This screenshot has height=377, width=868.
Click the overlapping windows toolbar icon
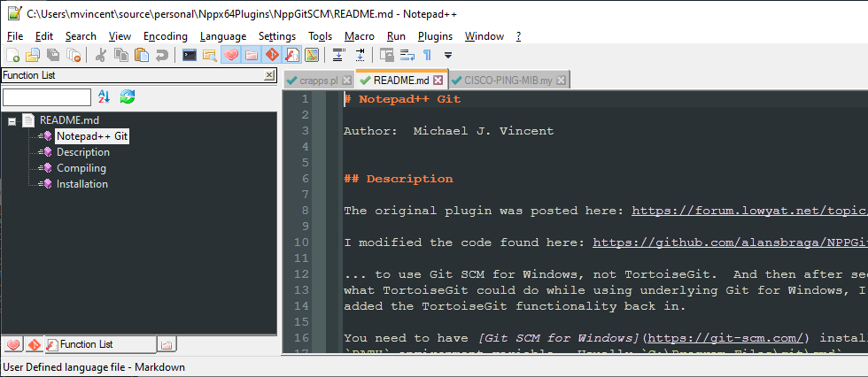(387, 55)
